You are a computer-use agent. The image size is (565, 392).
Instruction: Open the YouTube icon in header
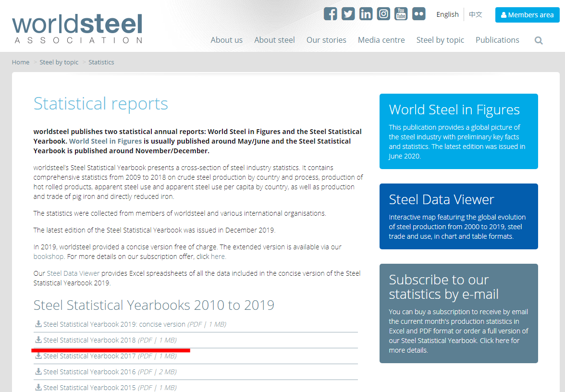point(401,13)
